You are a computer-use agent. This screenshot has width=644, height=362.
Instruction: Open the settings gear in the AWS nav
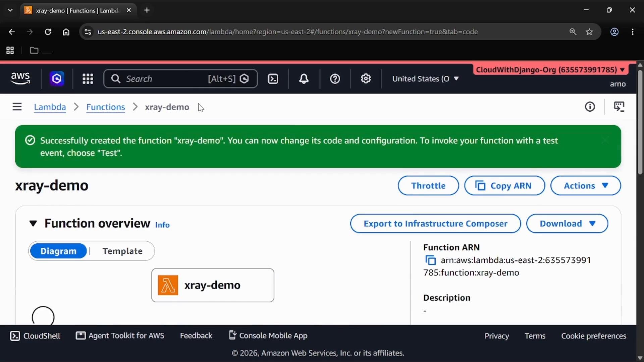(x=366, y=79)
